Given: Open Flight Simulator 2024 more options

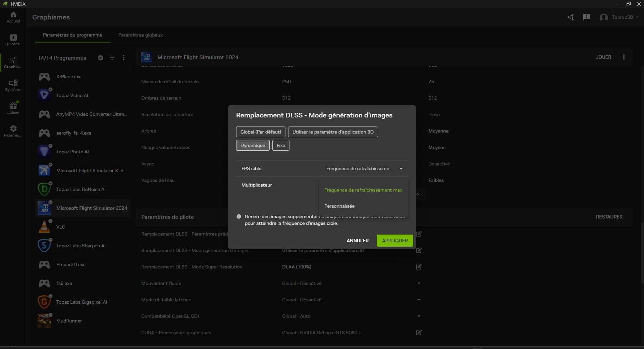Looking at the screenshot, I should (624, 57).
